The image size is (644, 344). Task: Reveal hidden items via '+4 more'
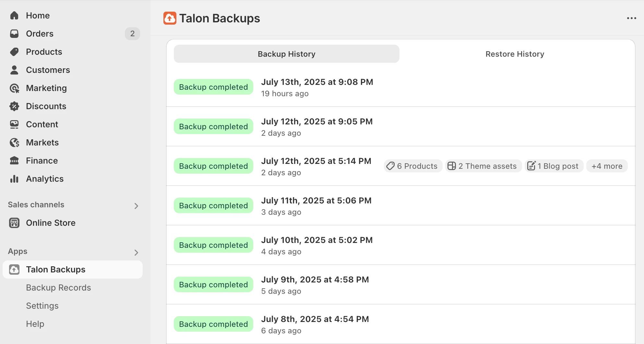click(607, 166)
